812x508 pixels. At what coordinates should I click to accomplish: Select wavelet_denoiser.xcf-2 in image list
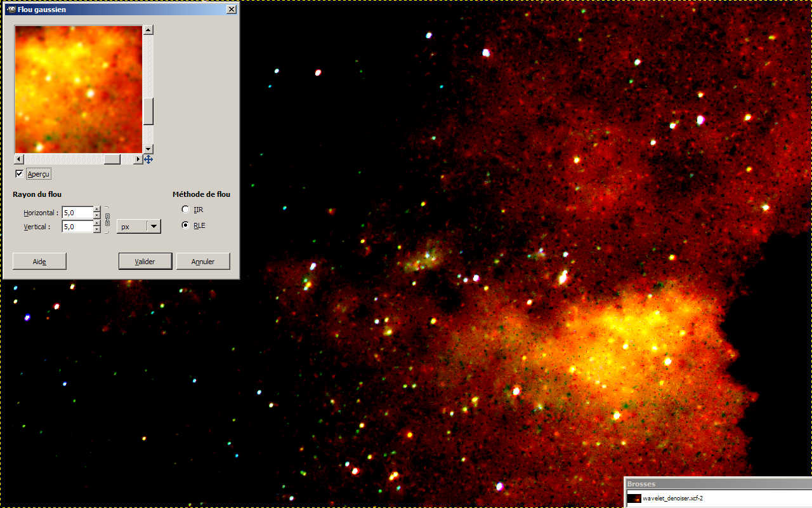click(x=672, y=498)
